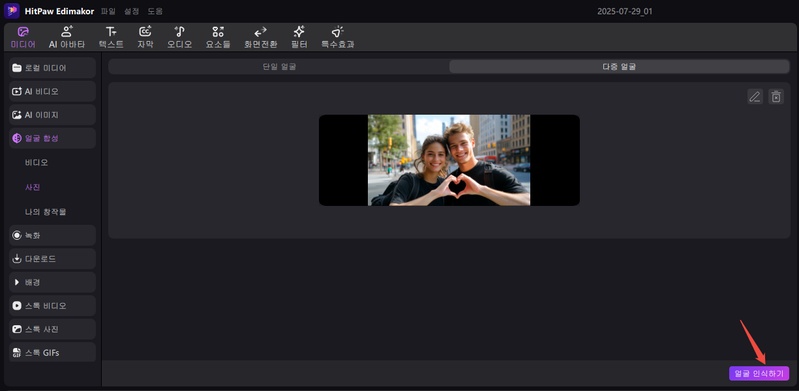Switch to the 다중 얼굴 tab
The image size is (799, 391).
point(619,66)
